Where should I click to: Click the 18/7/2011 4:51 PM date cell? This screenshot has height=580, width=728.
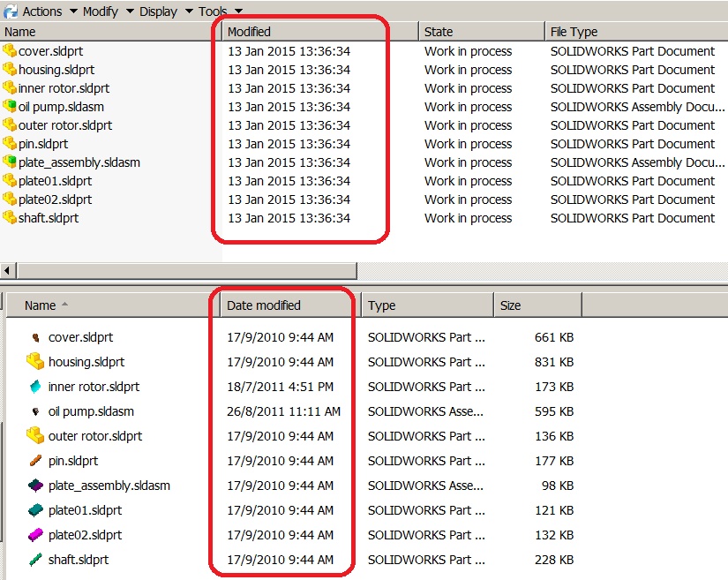[x=280, y=387]
